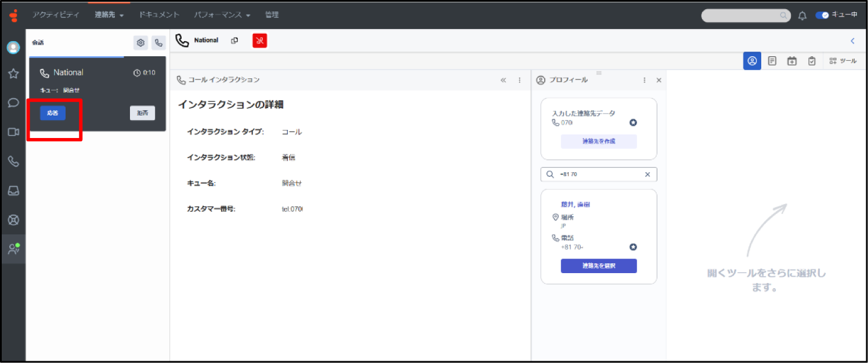The image size is (868, 363).
Task: Open the schedule calendar icon in the top-right toolbar
Action: pos(791,60)
